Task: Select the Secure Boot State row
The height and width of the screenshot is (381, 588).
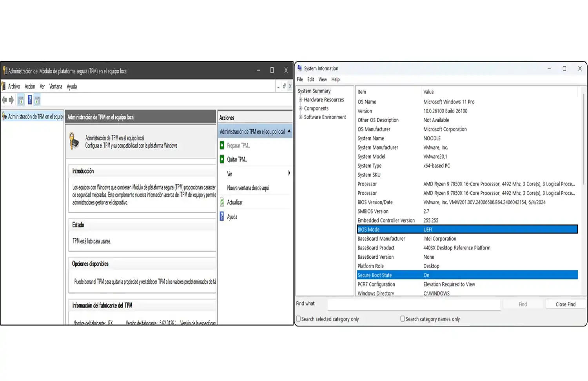Action: (x=467, y=275)
